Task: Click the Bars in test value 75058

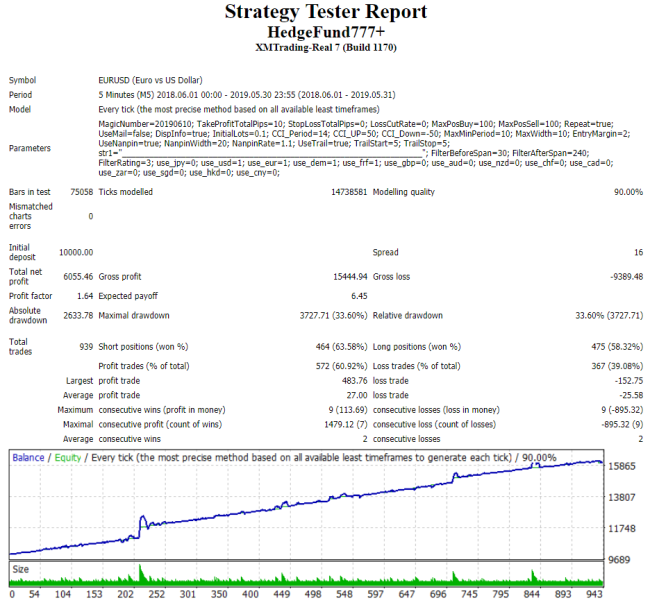Action: point(82,192)
